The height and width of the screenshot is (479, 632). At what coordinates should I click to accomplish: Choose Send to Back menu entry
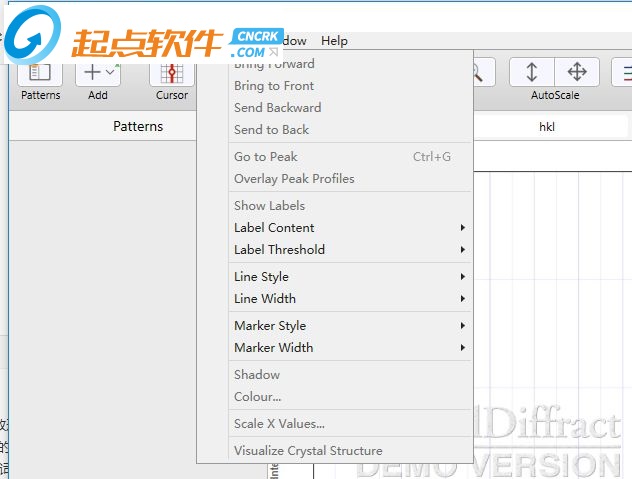[350, 129]
